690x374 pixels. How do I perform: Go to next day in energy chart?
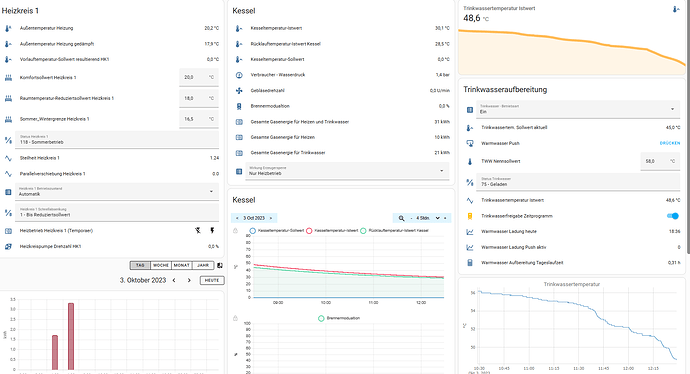[x=189, y=280]
